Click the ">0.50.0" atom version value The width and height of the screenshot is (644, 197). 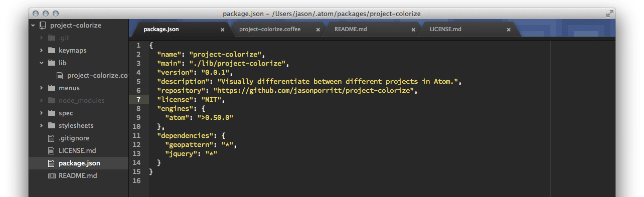point(215,117)
